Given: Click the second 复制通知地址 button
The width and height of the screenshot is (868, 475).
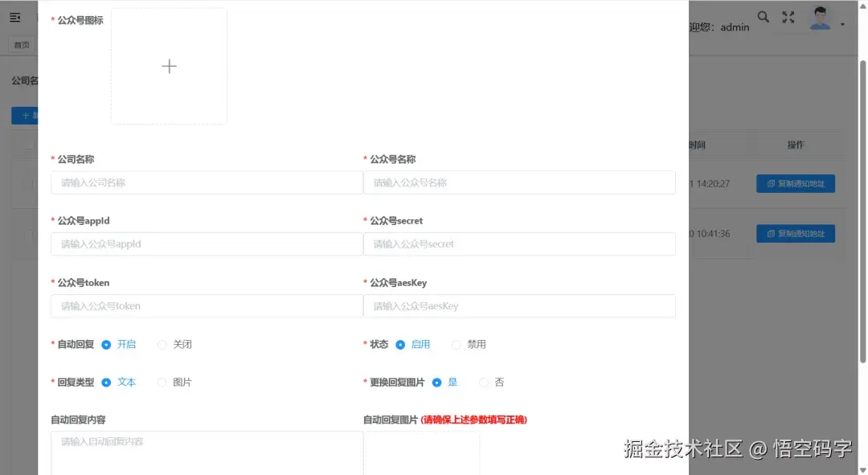Looking at the screenshot, I should coord(795,233).
